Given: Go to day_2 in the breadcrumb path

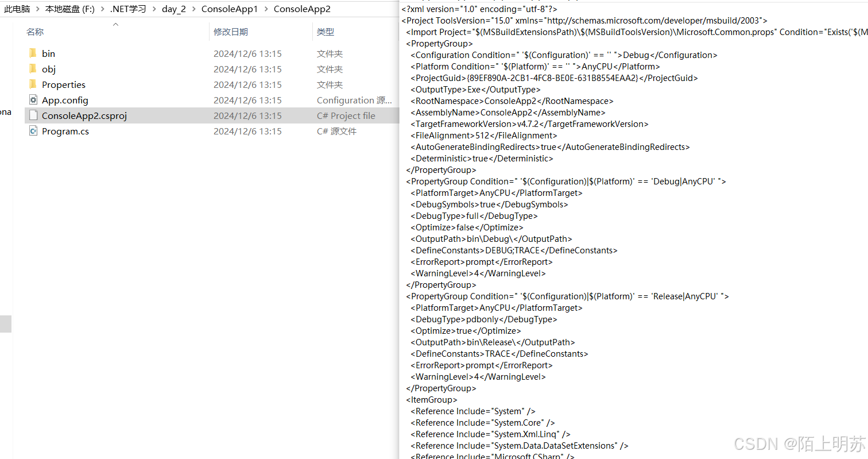Looking at the screenshot, I should tap(174, 9).
